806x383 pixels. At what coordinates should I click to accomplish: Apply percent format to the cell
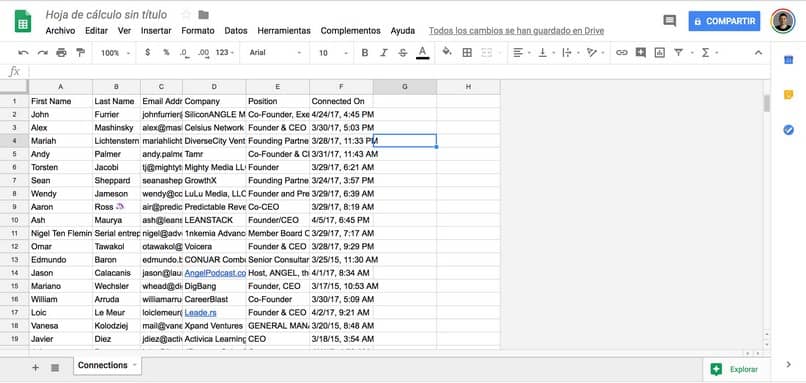coord(166,52)
